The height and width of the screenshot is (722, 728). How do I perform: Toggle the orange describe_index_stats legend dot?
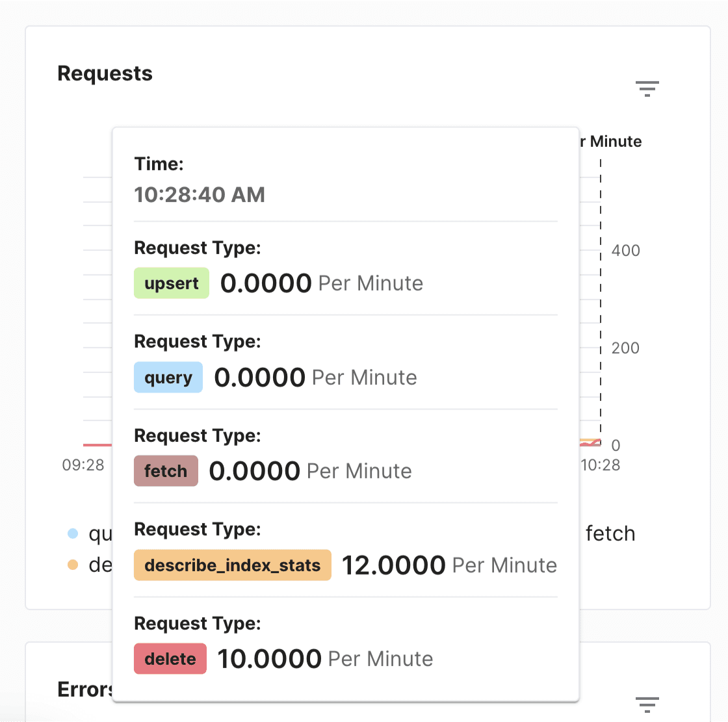click(73, 565)
